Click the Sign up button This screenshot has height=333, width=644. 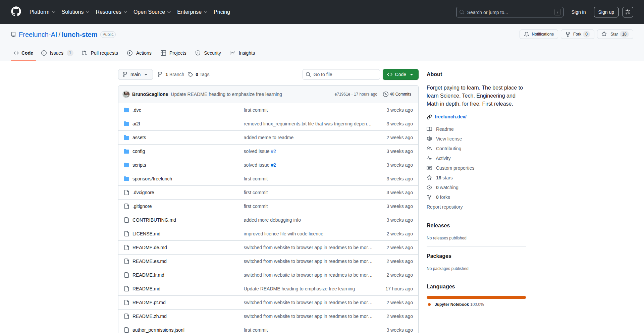coord(606,12)
